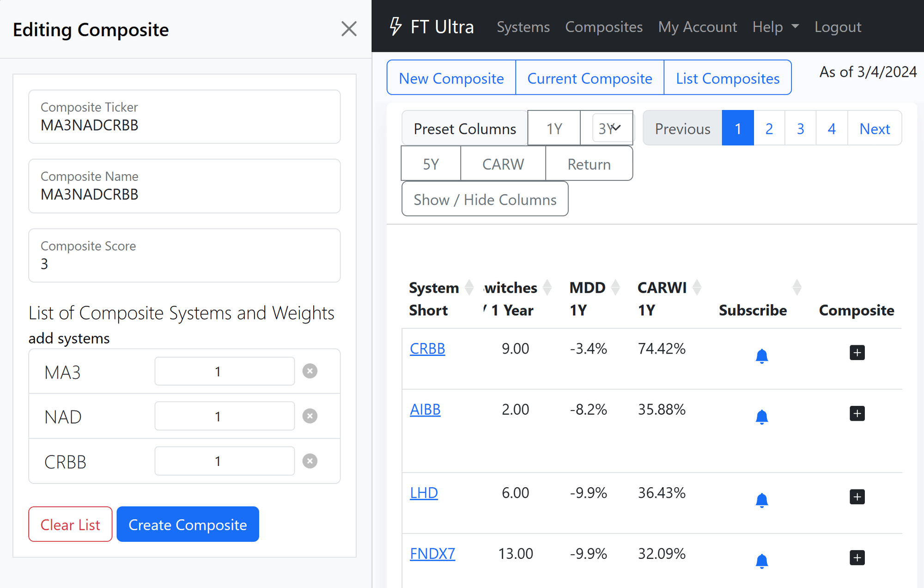Add AIBB to composite with plus icon
Image resolution: width=924 pixels, height=588 pixels.
(857, 413)
